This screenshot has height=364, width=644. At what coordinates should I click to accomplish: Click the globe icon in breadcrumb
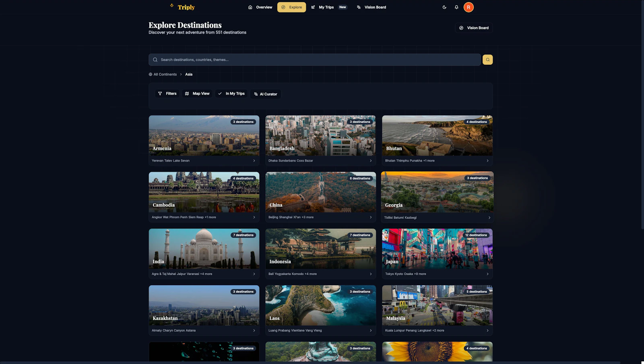coord(151,74)
